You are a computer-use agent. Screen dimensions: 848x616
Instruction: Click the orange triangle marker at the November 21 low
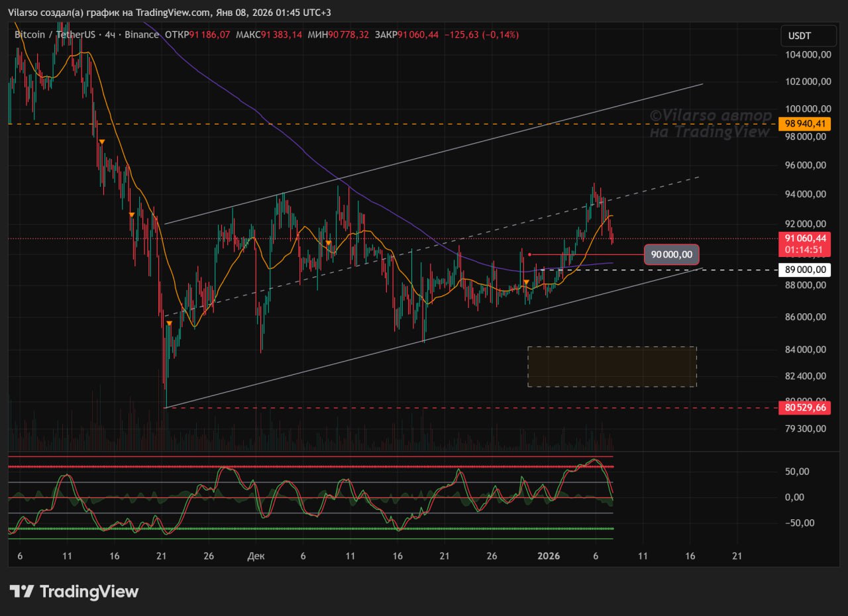[170, 323]
